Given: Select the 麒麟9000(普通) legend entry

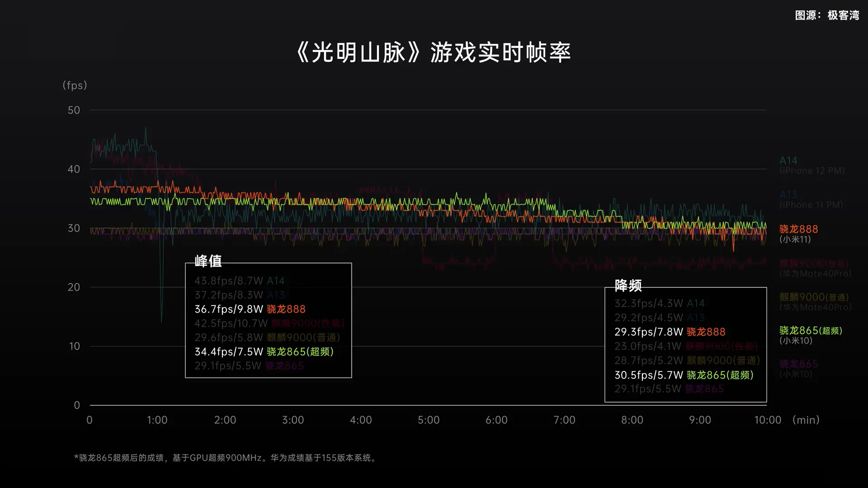Looking at the screenshot, I should [x=814, y=297].
